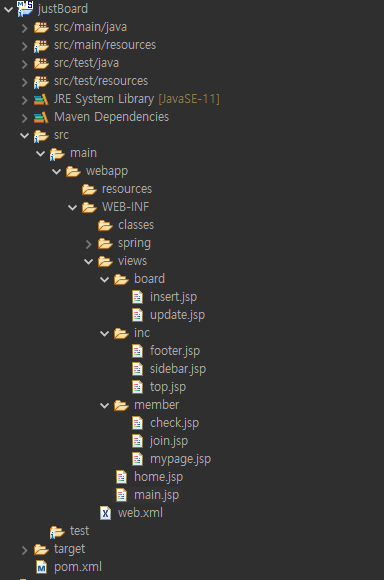The height and width of the screenshot is (580, 384).
Task: Expand src/test/java with its chevron
Action: 24,64
